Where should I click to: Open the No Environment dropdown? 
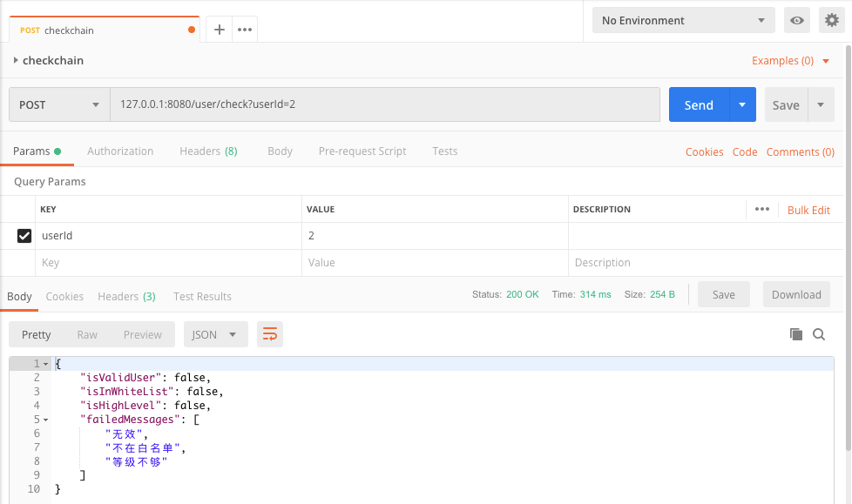click(x=684, y=21)
